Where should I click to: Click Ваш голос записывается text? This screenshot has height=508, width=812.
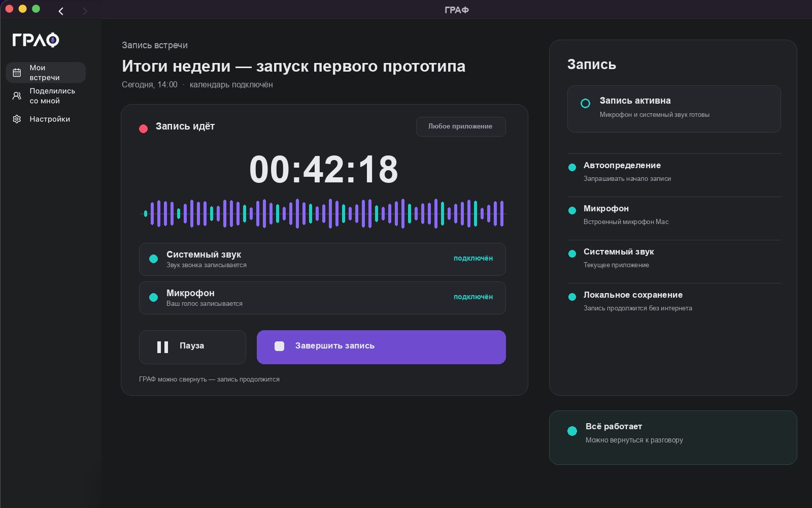coord(205,303)
